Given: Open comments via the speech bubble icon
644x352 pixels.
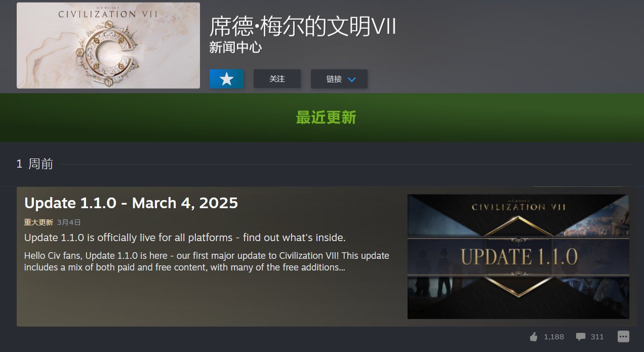Looking at the screenshot, I should (581, 337).
